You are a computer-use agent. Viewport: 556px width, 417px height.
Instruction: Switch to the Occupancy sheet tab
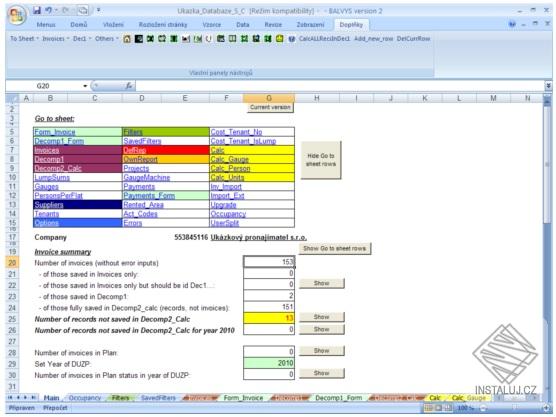85,398
